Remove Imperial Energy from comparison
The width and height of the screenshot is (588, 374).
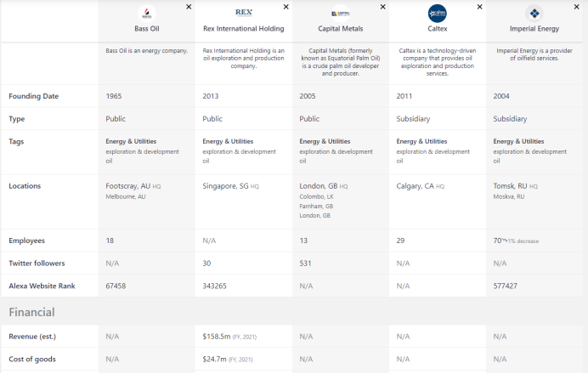pos(577,7)
